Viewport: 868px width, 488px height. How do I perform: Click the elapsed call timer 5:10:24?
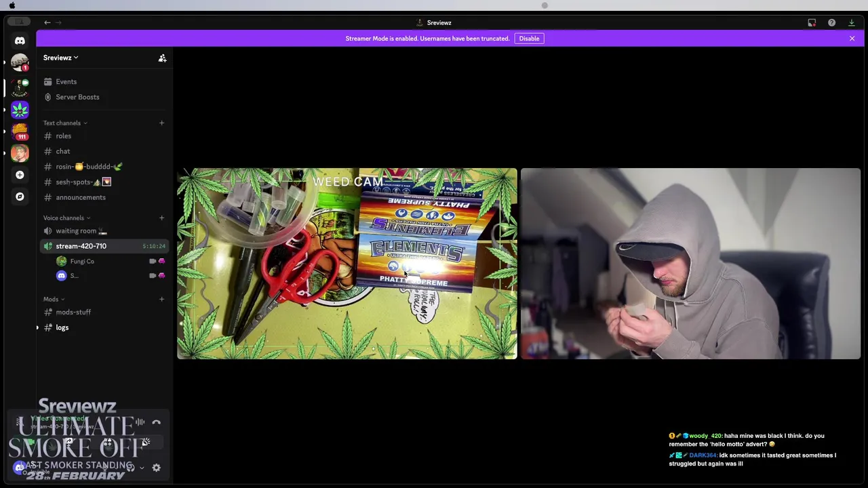coord(154,247)
